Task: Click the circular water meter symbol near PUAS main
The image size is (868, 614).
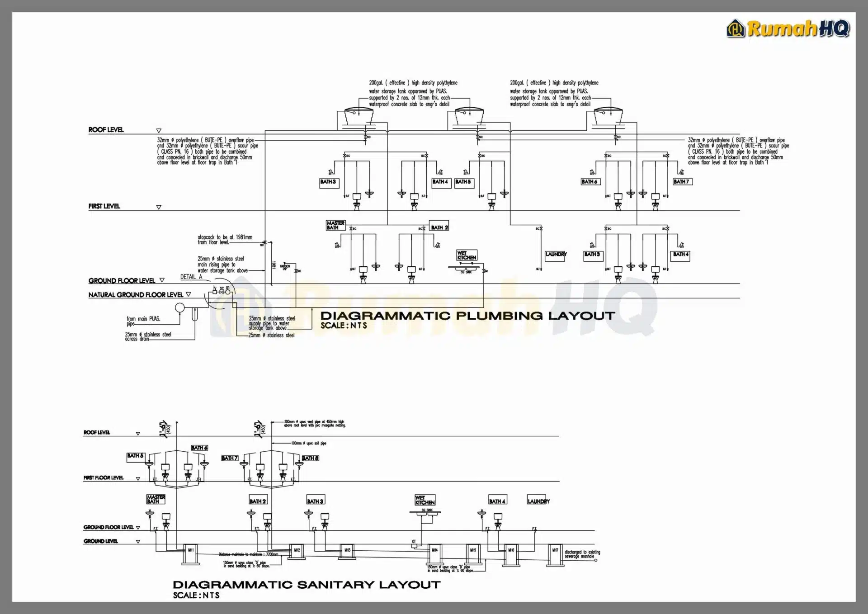Action: (x=179, y=308)
